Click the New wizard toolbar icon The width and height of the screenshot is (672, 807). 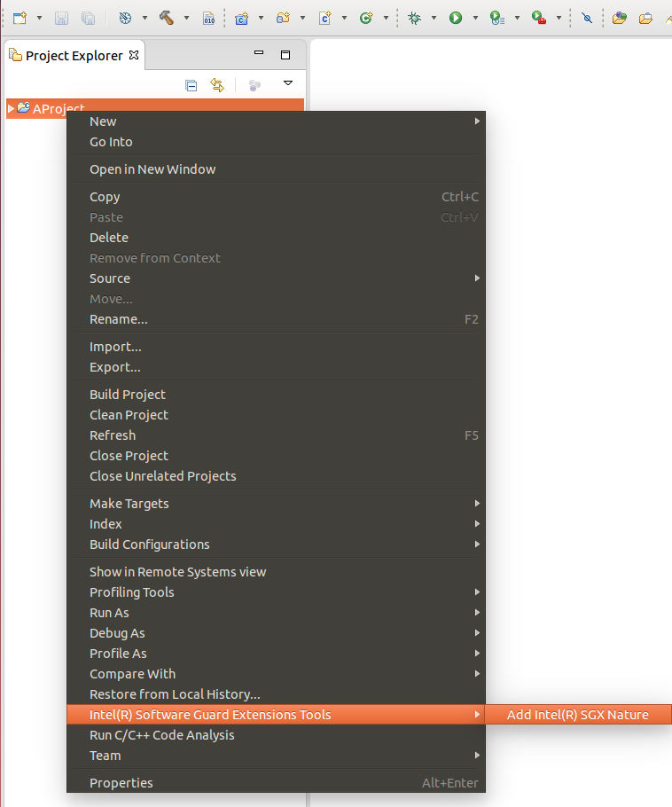[20, 17]
